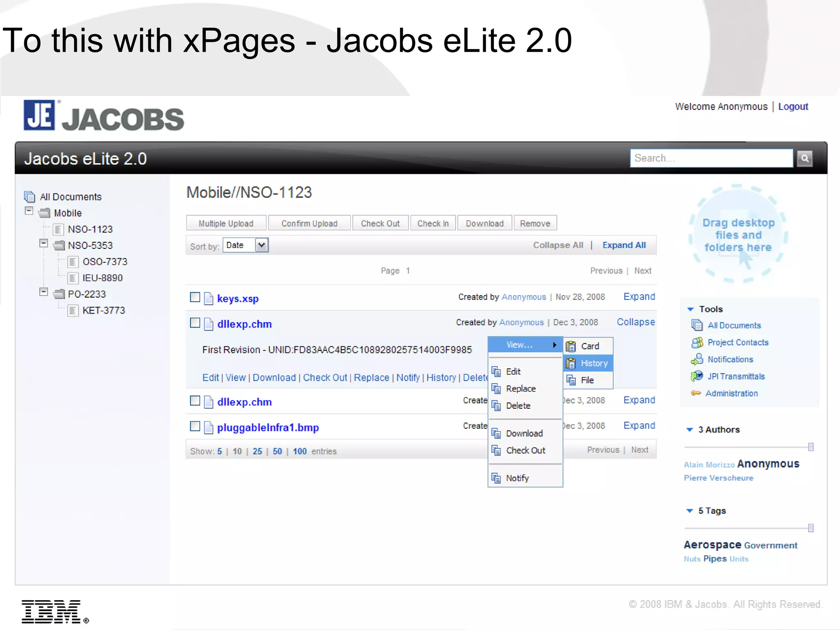Image resolution: width=840 pixels, height=630 pixels.
Task: Collapse the NSO-5353 tree node
Action: pos(43,243)
